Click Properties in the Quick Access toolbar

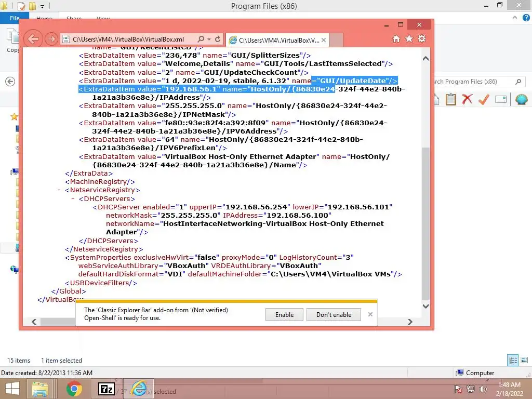pos(21,6)
